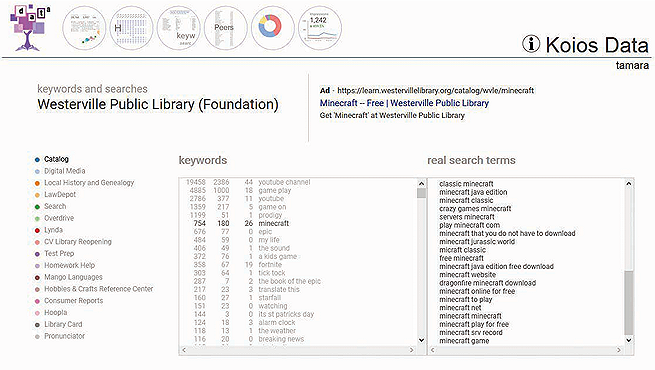Click the tamara username link
The image size is (655, 370).
coord(632,65)
